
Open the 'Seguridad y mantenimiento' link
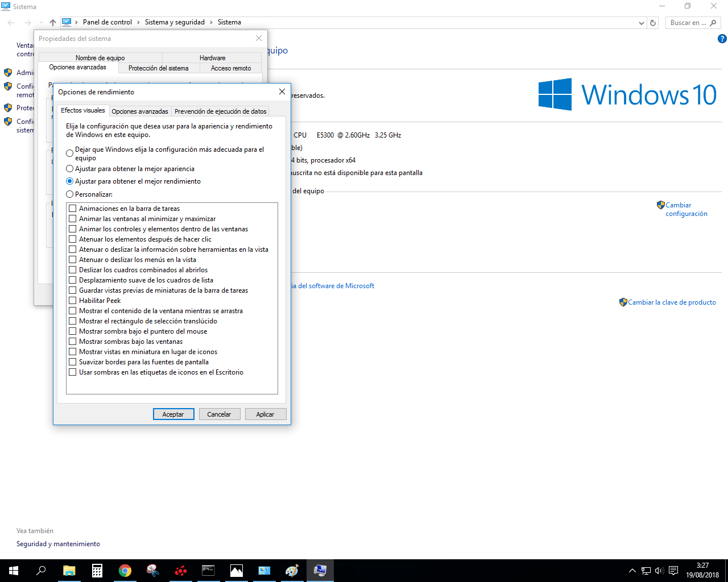tap(58, 544)
